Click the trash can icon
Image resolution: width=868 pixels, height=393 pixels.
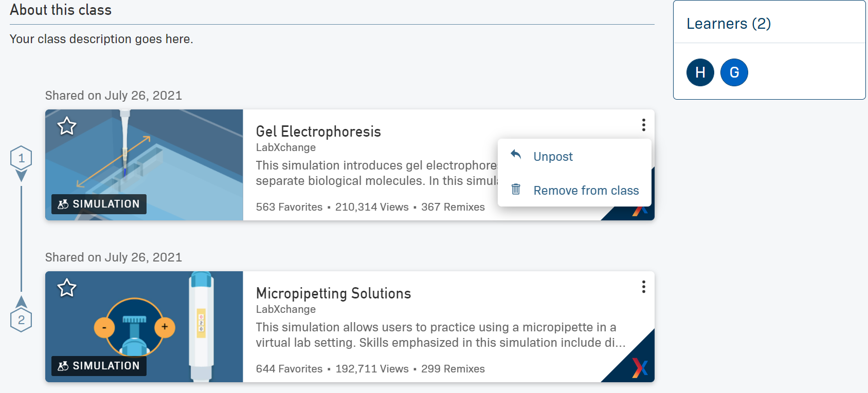click(x=516, y=189)
